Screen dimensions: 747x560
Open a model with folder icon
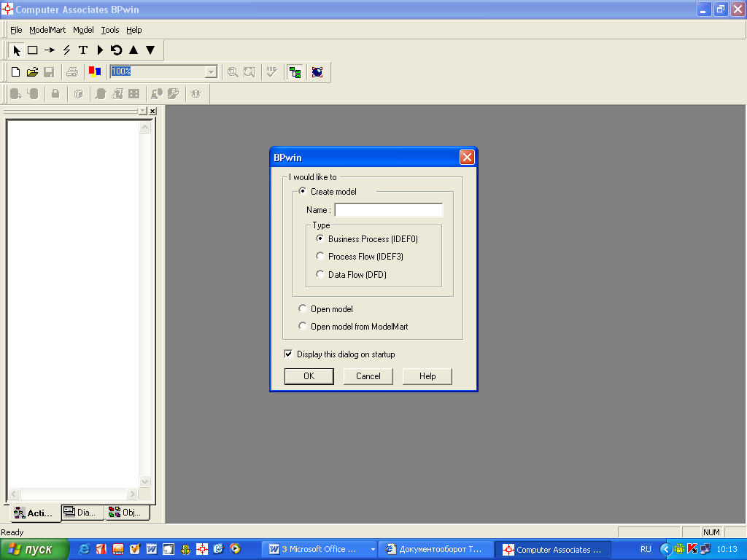32,72
